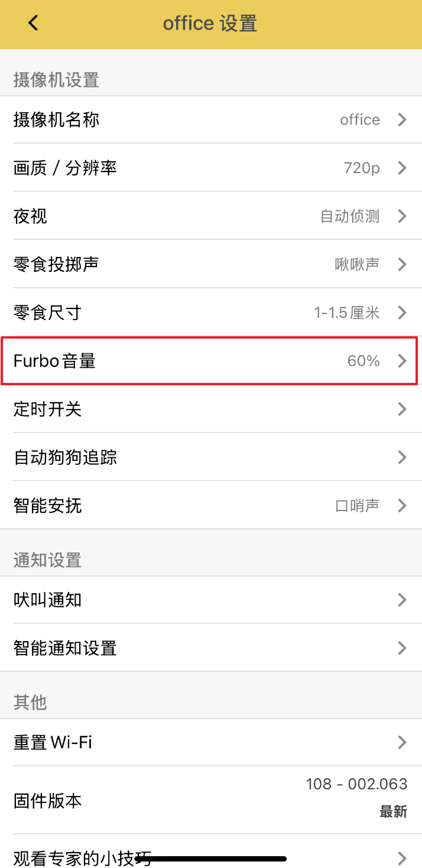Tap chevron on 定时开关 row
This screenshot has height=868, width=422.
(402, 409)
